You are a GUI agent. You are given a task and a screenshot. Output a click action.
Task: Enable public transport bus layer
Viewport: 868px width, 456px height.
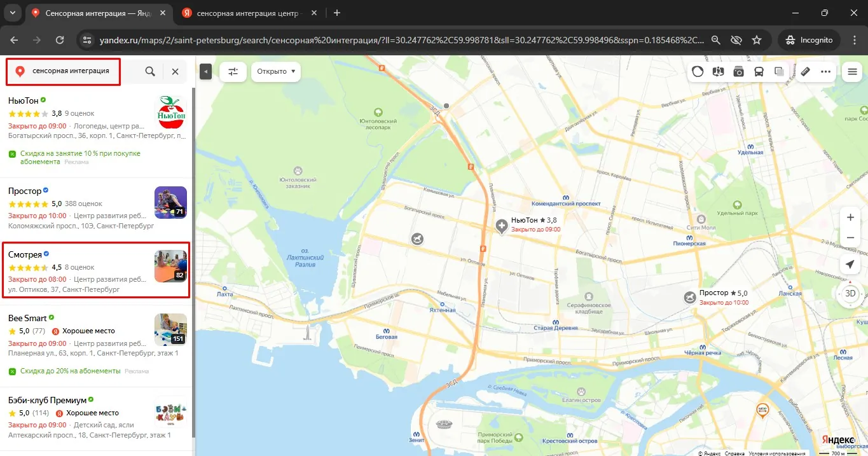pos(759,72)
